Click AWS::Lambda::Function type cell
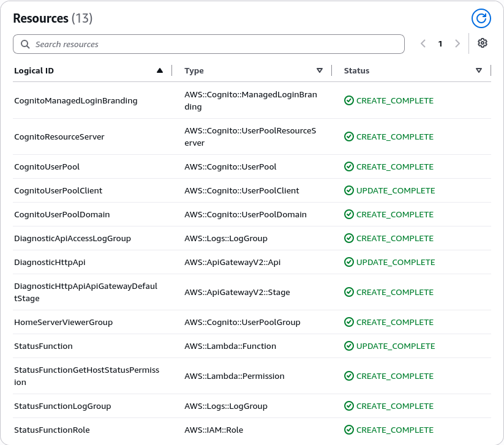The image size is (504, 445). (230, 346)
